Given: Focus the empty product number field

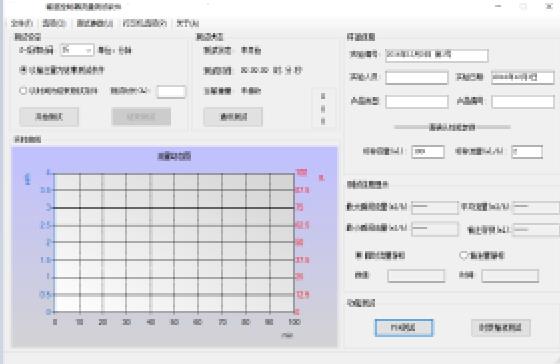Looking at the screenshot, I should point(522,102).
